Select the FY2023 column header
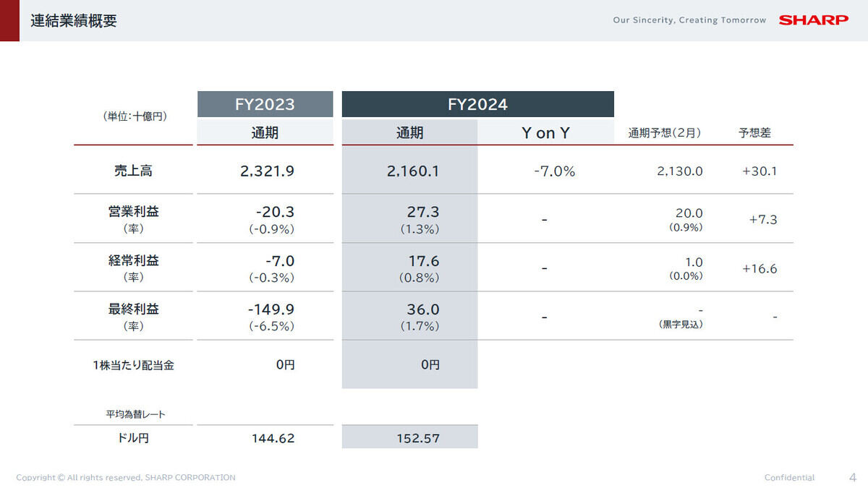 pyautogui.click(x=265, y=104)
